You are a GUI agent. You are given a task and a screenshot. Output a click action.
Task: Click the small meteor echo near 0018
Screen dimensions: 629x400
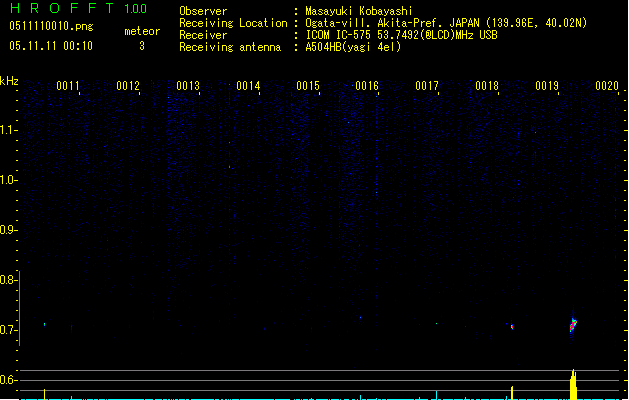(x=512, y=327)
